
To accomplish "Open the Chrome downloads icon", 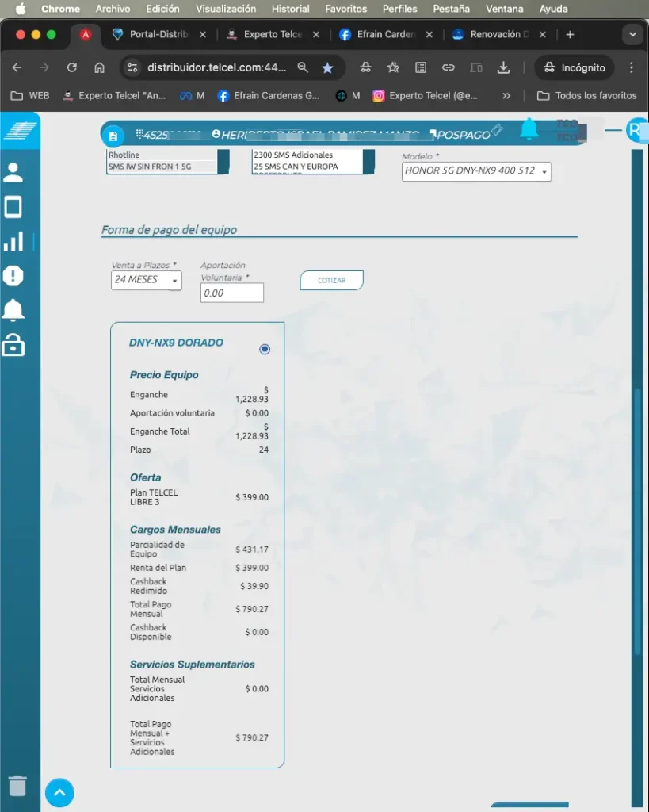I will click(x=503, y=67).
